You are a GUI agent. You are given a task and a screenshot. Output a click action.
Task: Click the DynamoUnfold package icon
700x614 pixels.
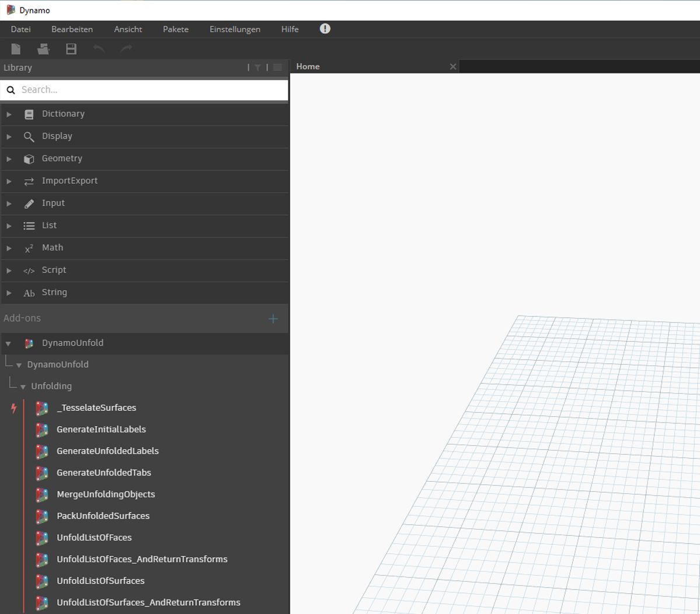click(x=29, y=344)
